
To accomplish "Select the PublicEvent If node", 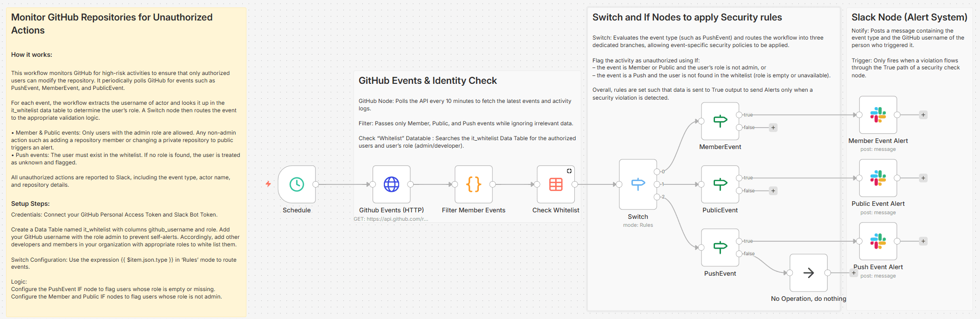I will pyautogui.click(x=720, y=184).
